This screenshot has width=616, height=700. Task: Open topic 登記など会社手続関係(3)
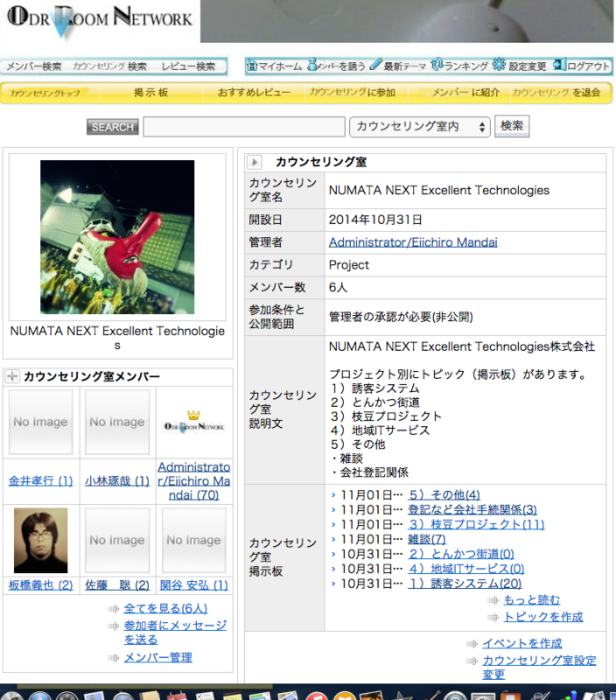click(472, 510)
